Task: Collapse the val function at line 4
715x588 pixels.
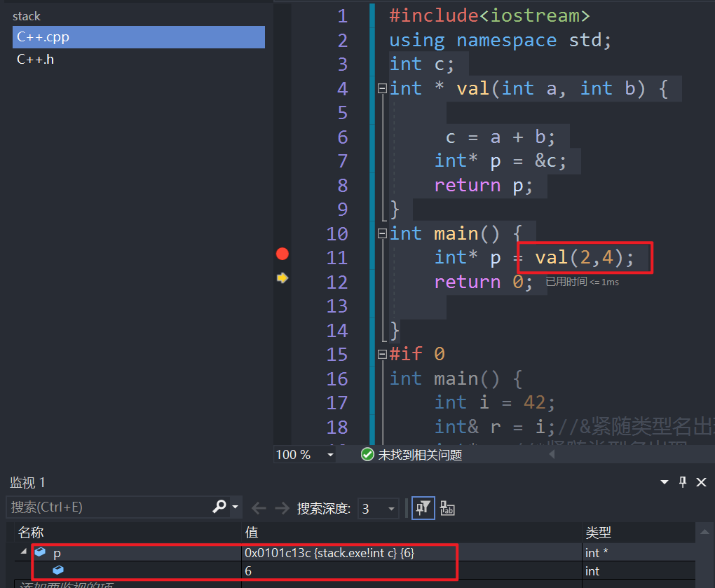Action: [x=382, y=89]
